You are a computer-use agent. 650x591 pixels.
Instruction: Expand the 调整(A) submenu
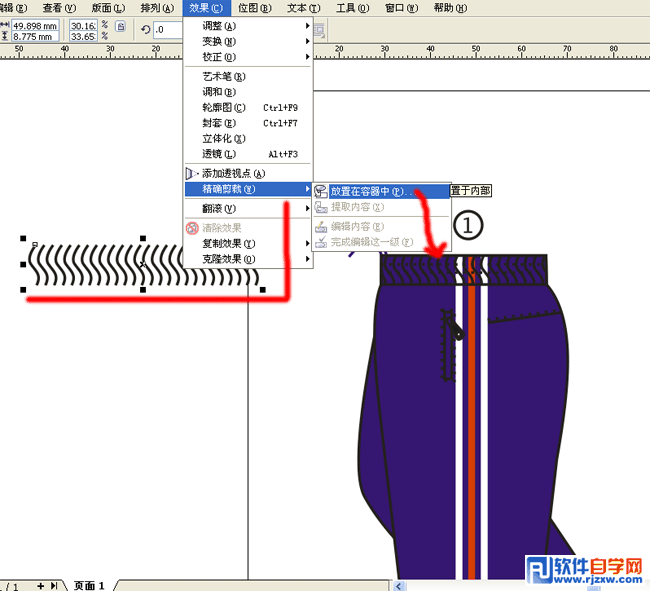tap(248, 26)
